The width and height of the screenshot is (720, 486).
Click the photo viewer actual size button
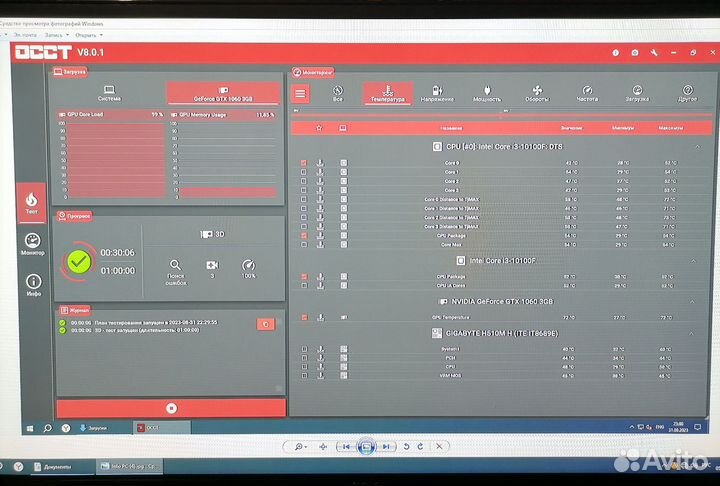323,446
